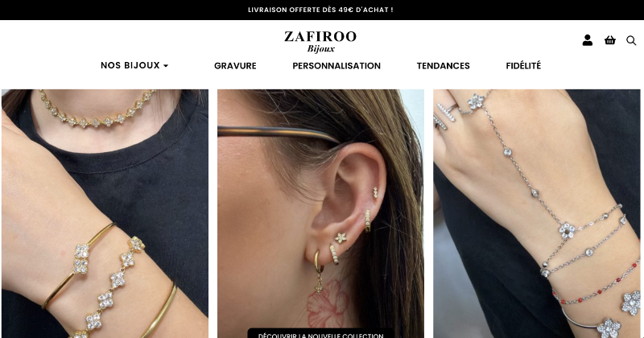Open the user account icon
The image size is (644, 338).
(588, 40)
